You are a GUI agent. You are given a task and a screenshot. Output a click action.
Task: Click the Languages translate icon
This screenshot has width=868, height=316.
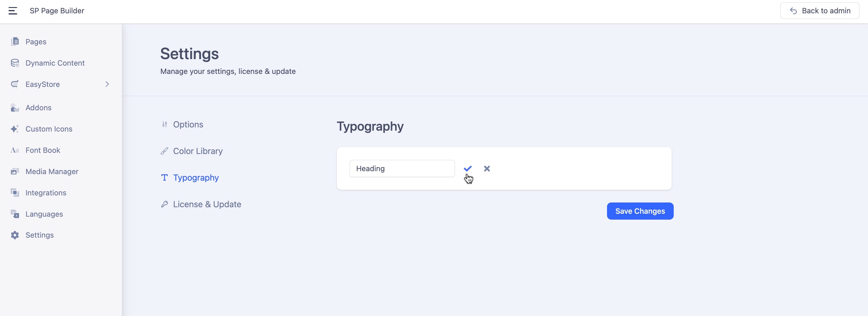(x=15, y=214)
